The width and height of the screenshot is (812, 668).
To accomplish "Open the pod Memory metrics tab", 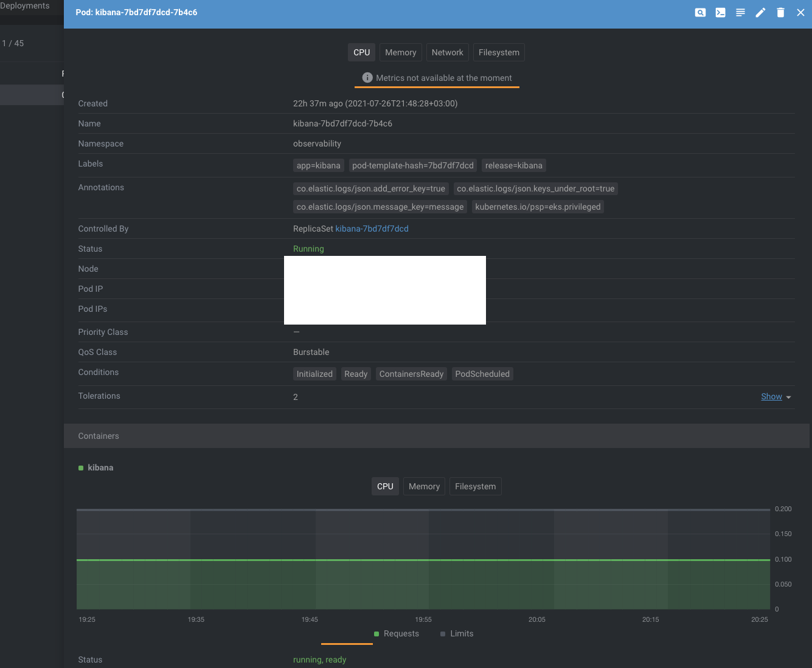I will [x=400, y=52].
